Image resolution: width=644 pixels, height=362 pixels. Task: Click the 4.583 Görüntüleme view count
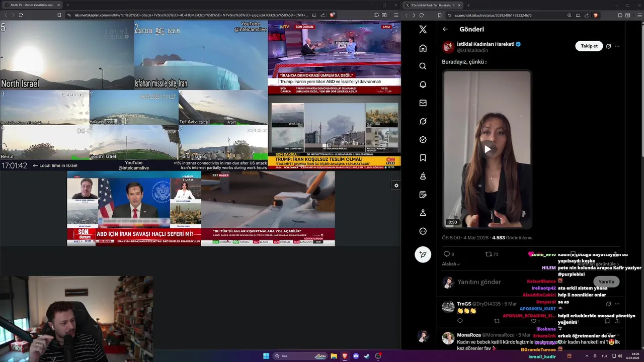point(512,238)
